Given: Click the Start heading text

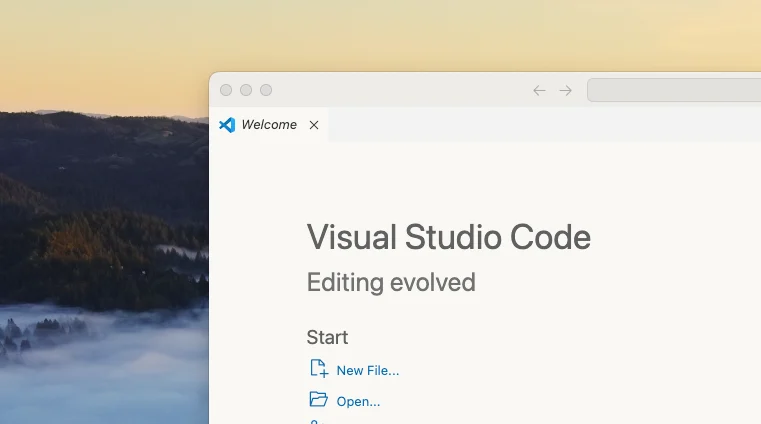Looking at the screenshot, I should click(327, 337).
